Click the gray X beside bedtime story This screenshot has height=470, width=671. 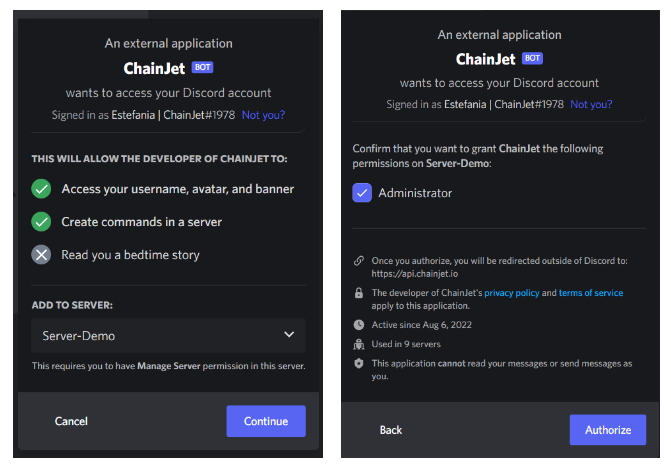[41, 254]
